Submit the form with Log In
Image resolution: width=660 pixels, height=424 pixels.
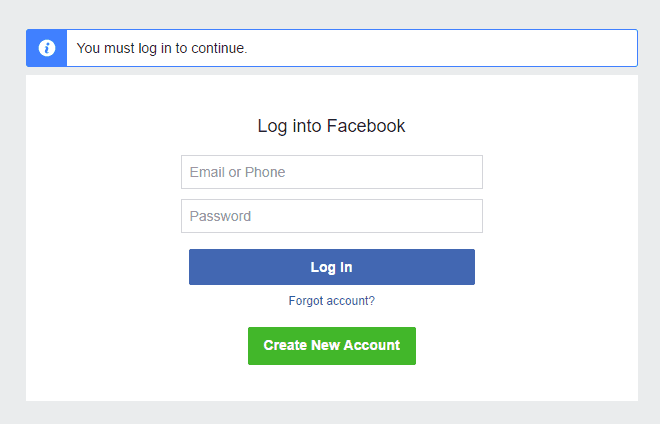(331, 267)
